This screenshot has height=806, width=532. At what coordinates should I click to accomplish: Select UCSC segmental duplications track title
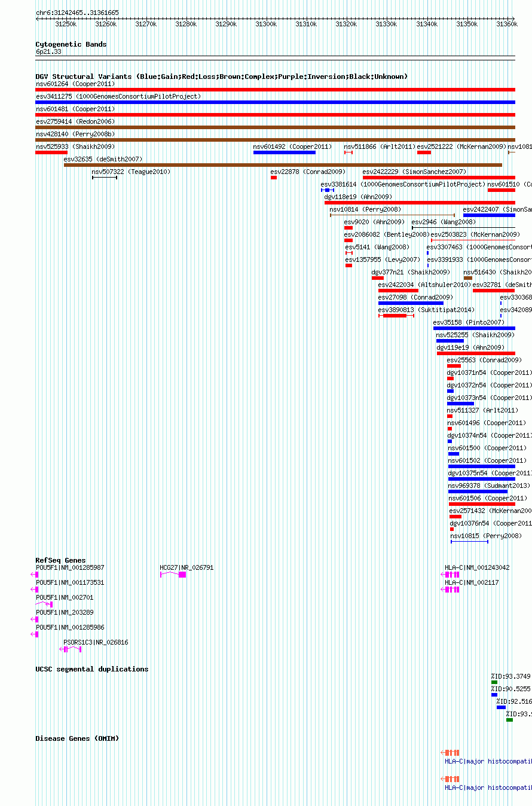tap(92, 669)
